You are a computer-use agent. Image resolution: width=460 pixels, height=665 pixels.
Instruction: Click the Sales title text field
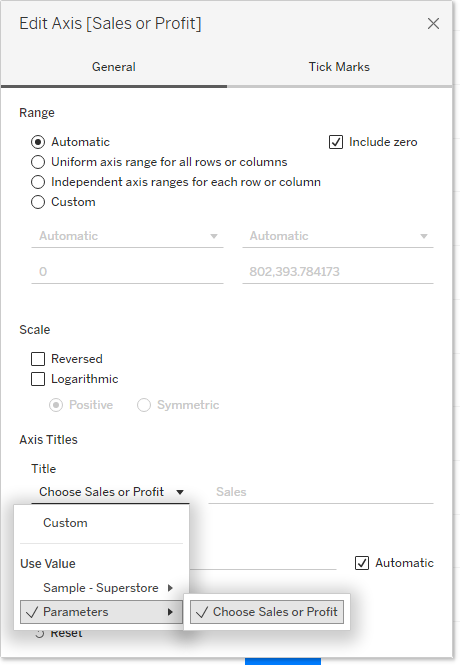pos(321,492)
